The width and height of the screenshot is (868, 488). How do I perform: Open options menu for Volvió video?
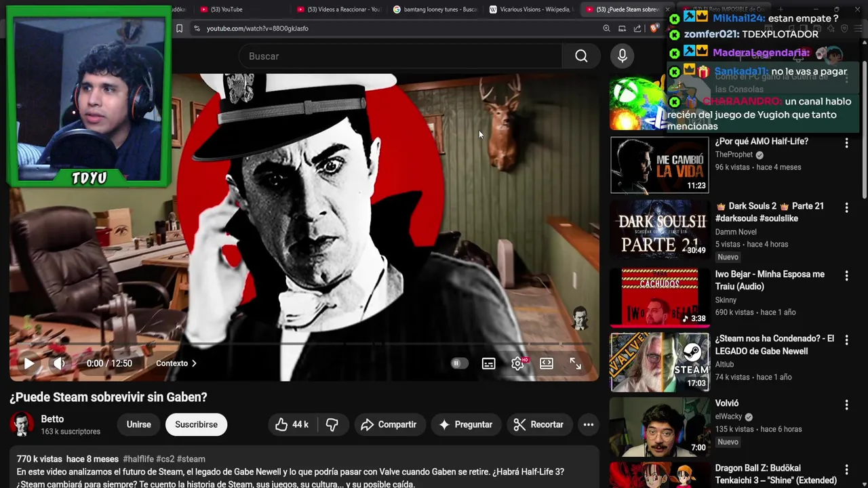point(846,405)
